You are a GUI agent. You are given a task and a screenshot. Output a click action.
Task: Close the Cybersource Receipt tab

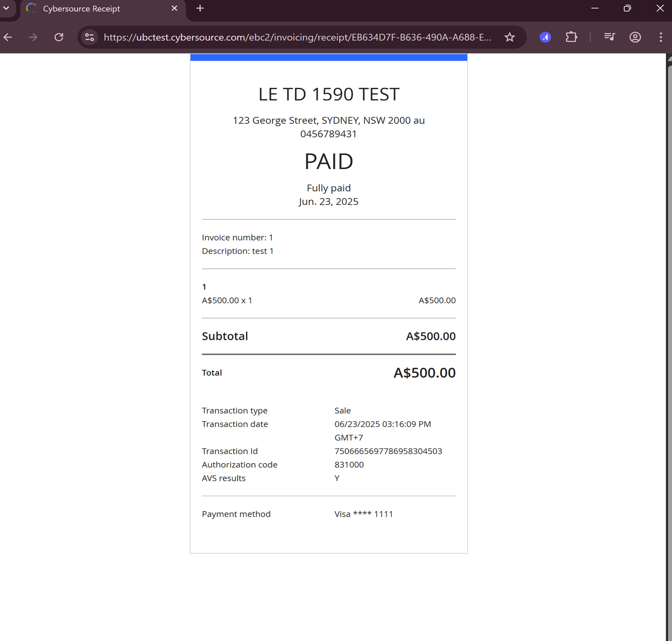175,8
